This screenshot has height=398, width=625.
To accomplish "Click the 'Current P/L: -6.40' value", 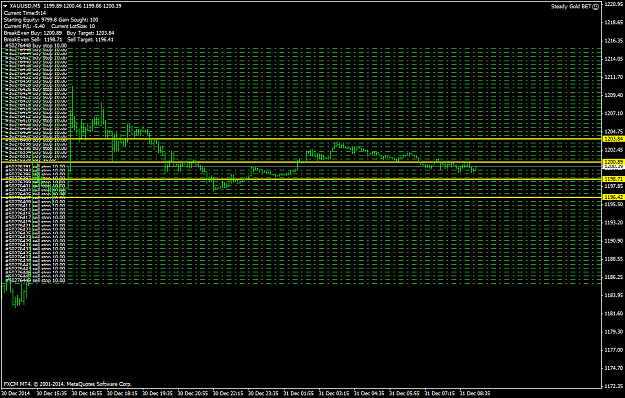I will [24, 26].
